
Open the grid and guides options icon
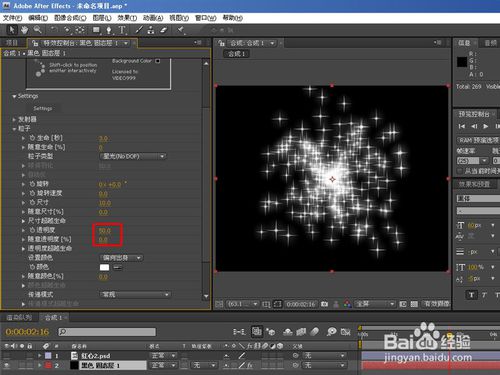click(x=266, y=304)
